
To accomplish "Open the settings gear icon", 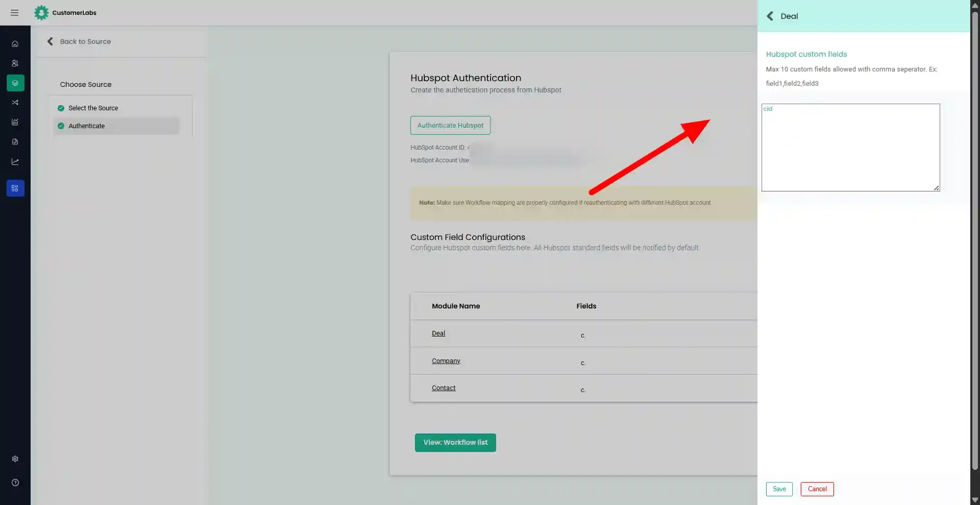I will [x=15, y=459].
